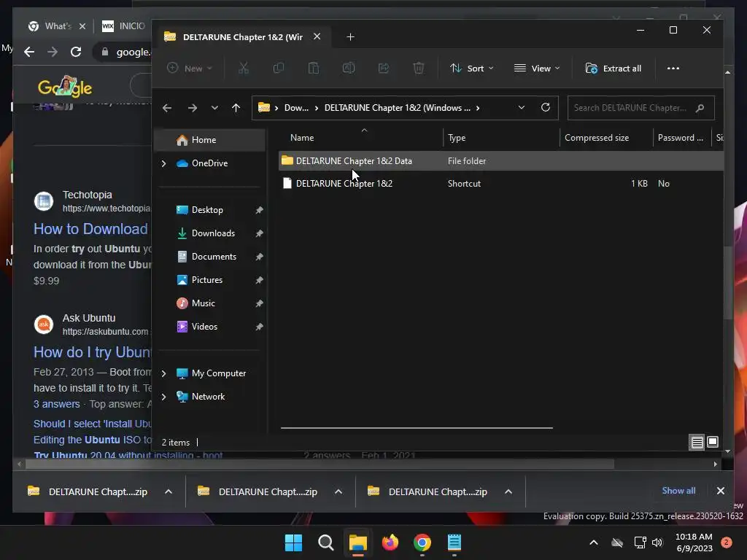Screen dimensions: 747x560
Task: Open How to Download search result link
Action: point(91,229)
